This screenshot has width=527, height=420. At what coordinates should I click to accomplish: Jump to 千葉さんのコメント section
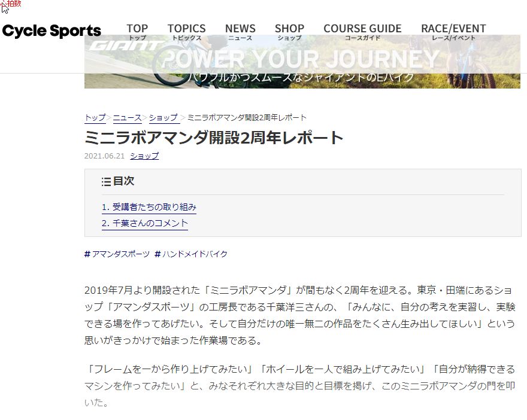[144, 223]
